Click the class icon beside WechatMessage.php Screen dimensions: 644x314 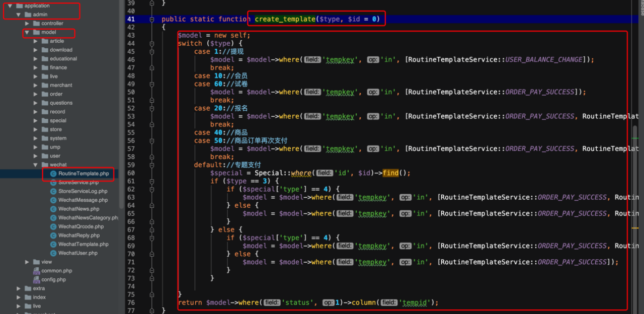click(x=54, y=200)
